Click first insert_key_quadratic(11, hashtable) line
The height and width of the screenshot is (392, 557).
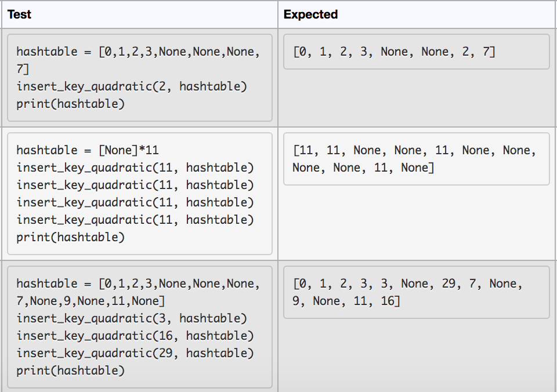(135, 168)
